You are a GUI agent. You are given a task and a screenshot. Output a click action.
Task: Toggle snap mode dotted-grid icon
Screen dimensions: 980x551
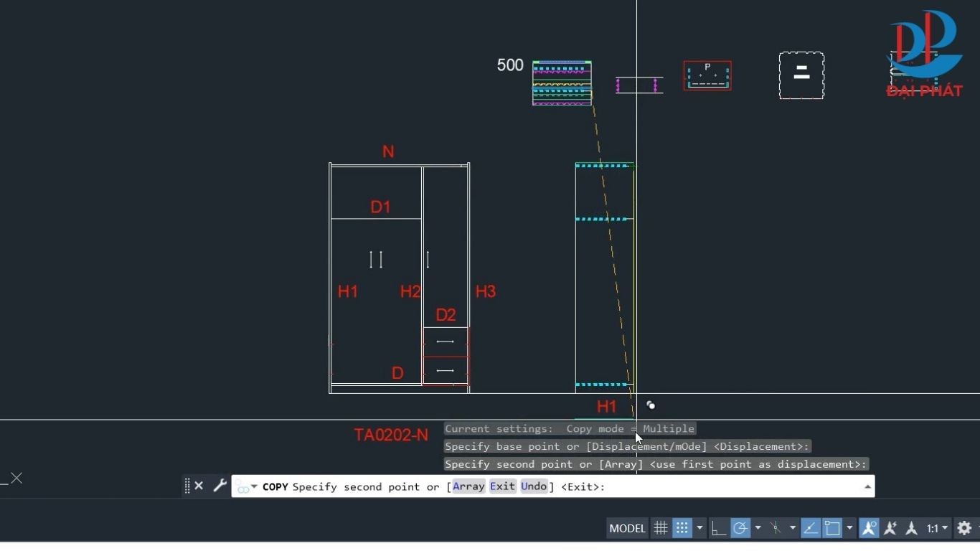coord(682,528)
